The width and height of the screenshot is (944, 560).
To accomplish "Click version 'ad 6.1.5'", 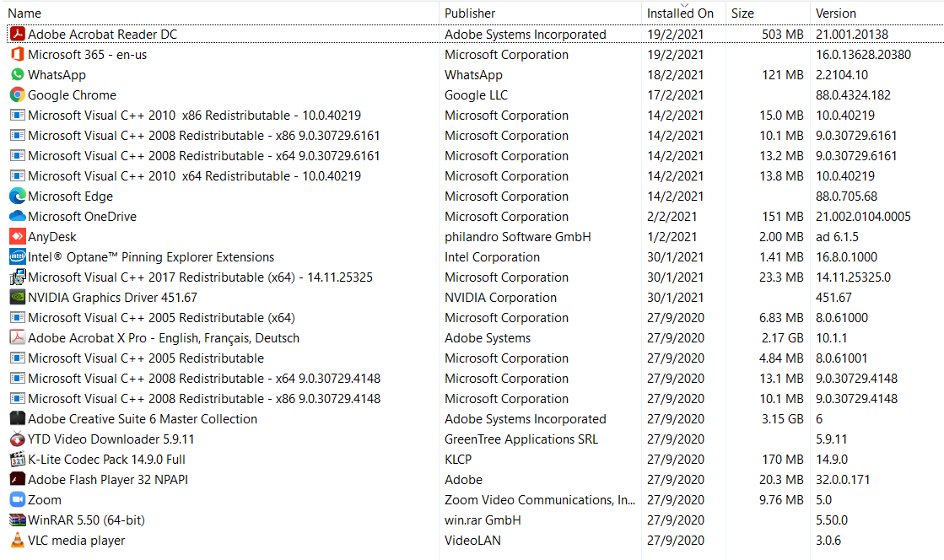I will click(837, 237).
